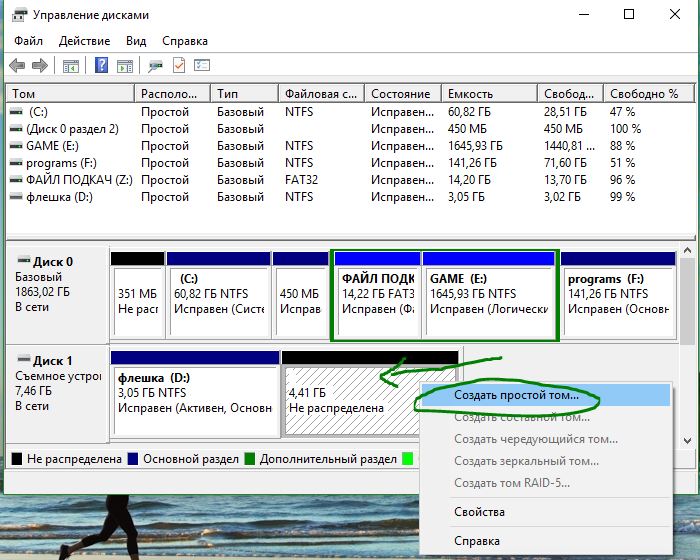Click the show/hide console tree icon
The image size is (700, 560).
point(71,66)
